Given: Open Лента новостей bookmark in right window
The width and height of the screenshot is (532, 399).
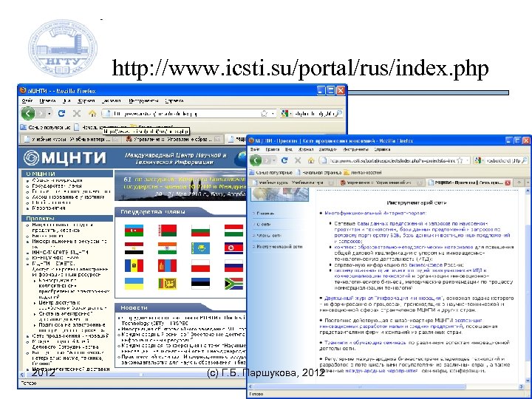Looking at the screenshot, I should point(362,172).
